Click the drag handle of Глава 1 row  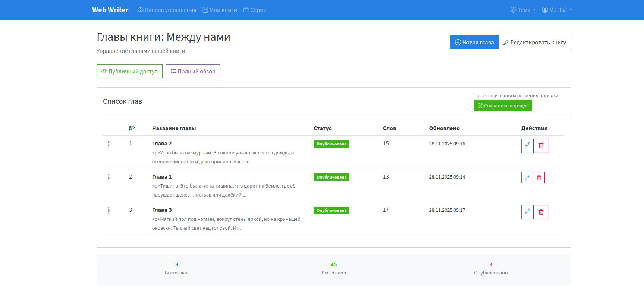(x=109, y=177)
